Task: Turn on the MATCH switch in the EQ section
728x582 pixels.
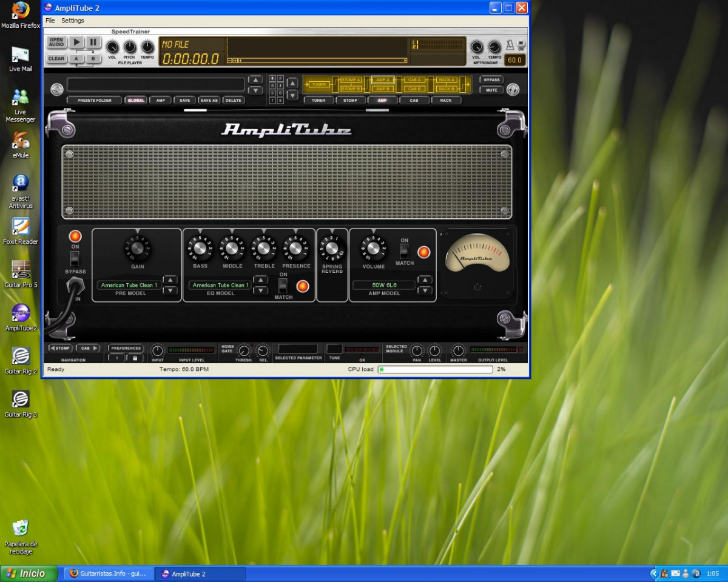Action: click(283, 286)
